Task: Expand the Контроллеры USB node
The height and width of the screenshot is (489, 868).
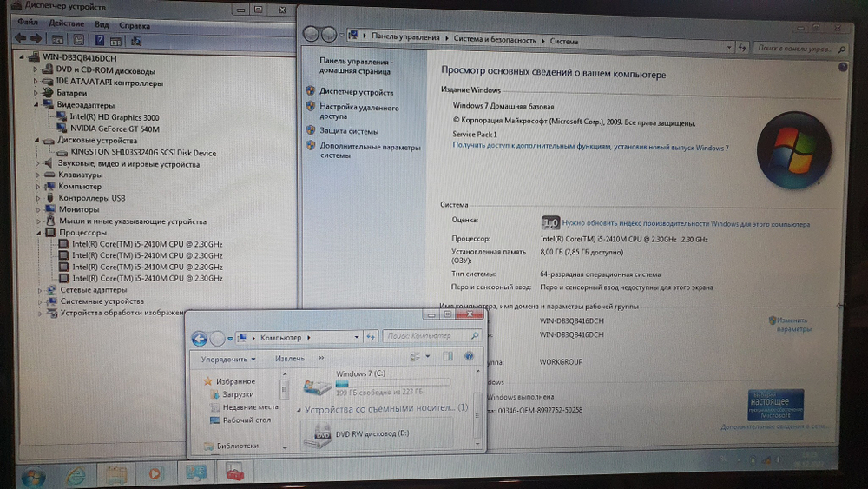Action: 38,198
